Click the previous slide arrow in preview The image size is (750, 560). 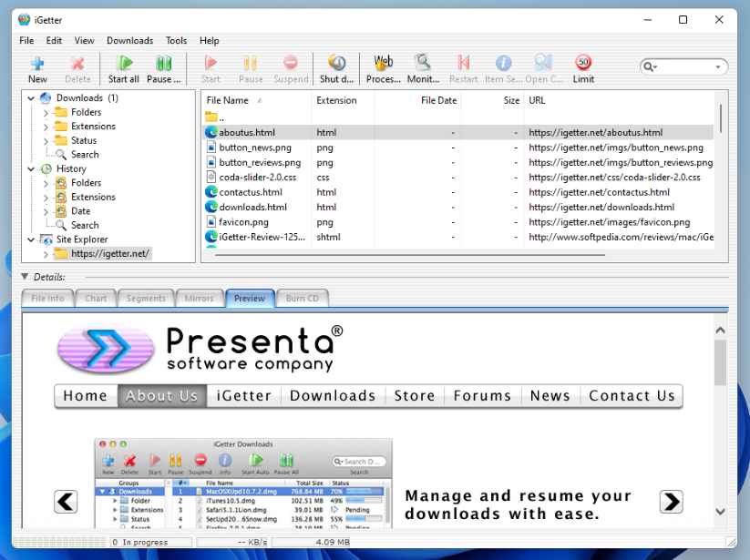(x=66, y=502)
